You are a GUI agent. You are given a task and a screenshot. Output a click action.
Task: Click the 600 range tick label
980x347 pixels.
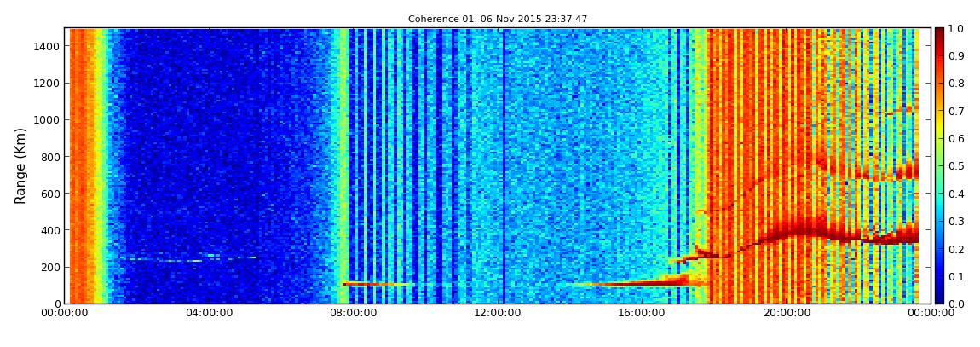pos(49,194)
